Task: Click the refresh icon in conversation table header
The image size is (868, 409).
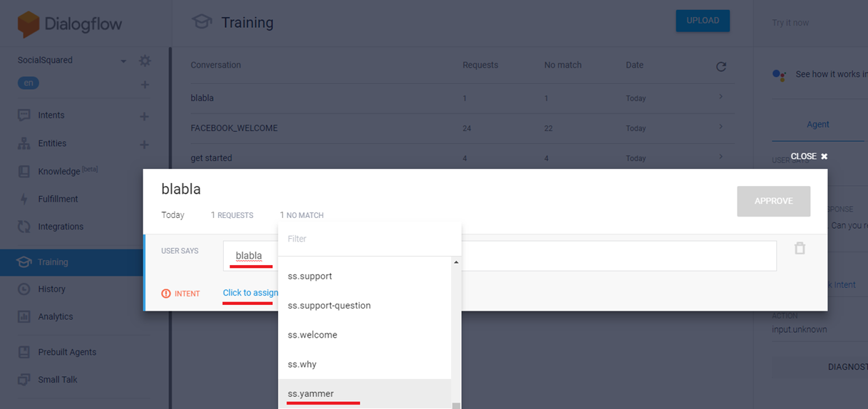Action: pos(720,66)
